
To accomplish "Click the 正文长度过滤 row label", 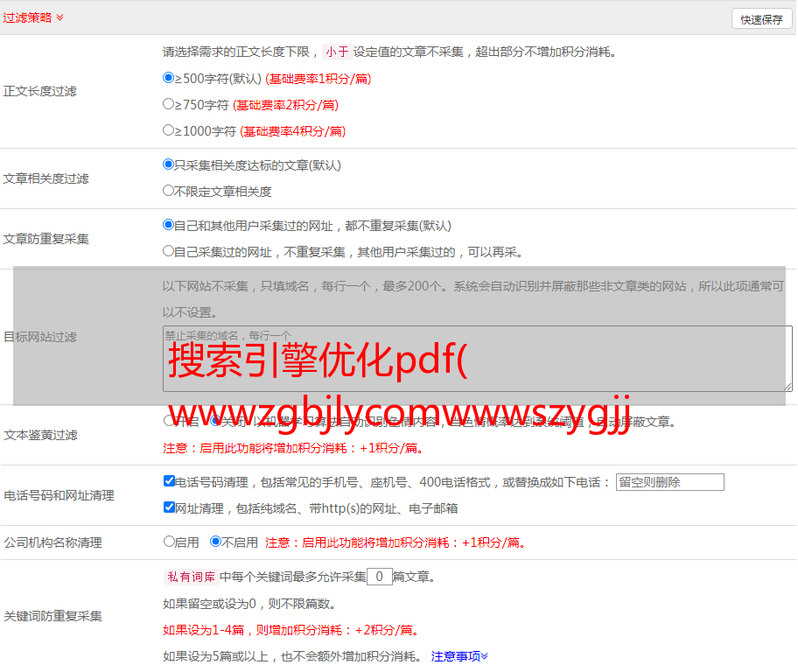I will click(x=39, y=91).
